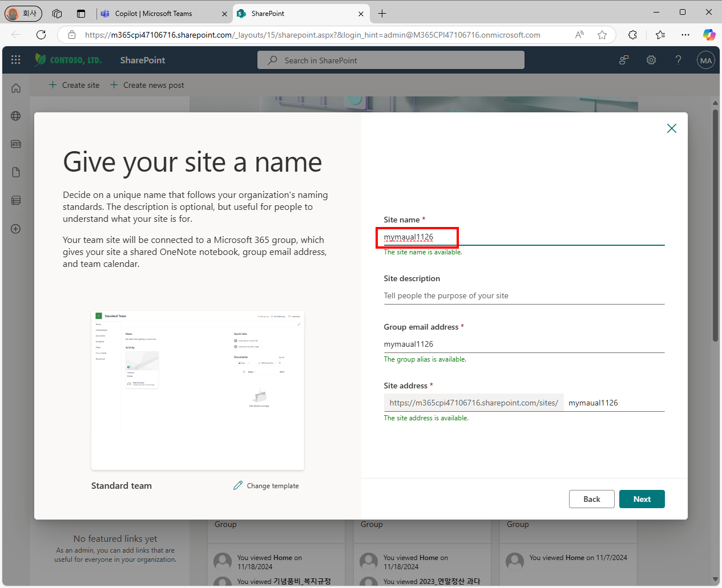
Task: Open the Favorites list icon
Action: [x=660, y=35]
